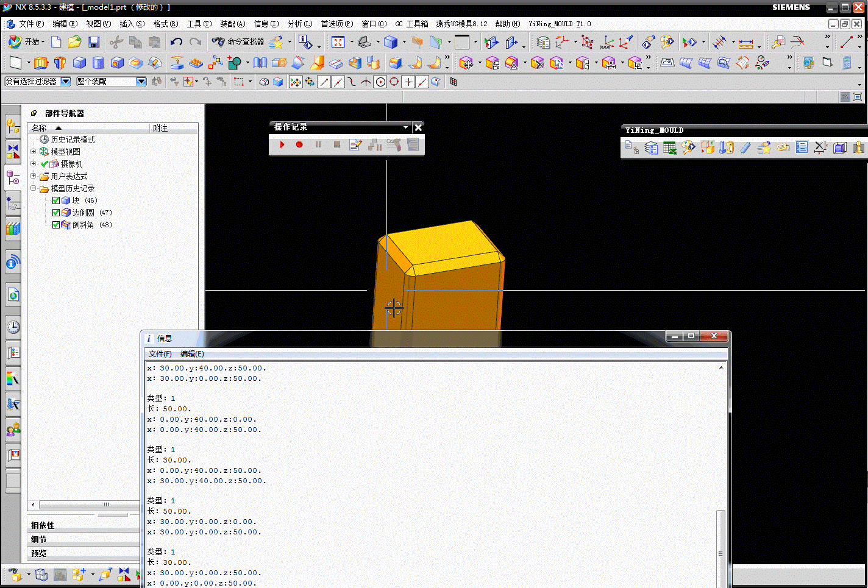Pause the recording in 操作记录 toolbar
This screenshot has height=588, width=868.
pyautogui.click(x=318, y=144)
